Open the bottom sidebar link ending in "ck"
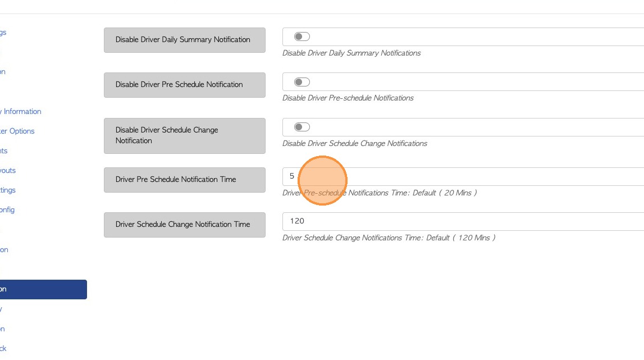The image size is (644, 360). (3, 348)
